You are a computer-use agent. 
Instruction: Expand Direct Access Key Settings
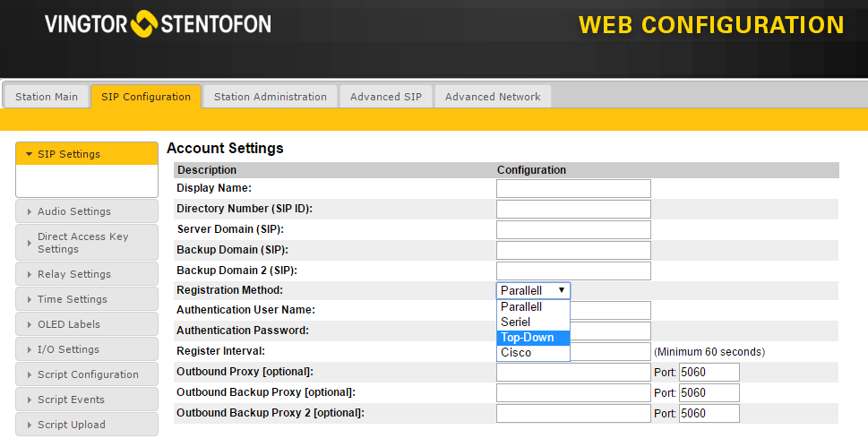87,243
